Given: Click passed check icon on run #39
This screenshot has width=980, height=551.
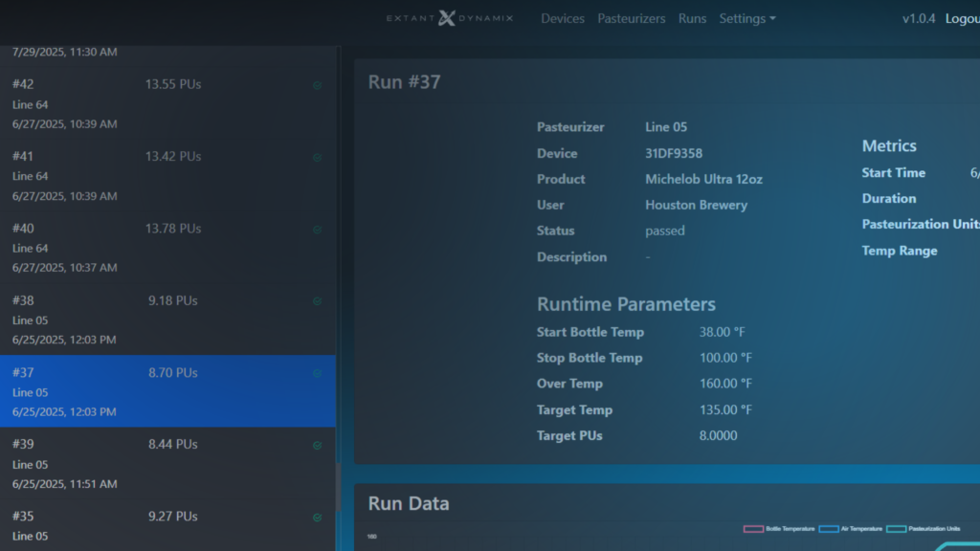Looking at the screenshot, I should (317, 446).
